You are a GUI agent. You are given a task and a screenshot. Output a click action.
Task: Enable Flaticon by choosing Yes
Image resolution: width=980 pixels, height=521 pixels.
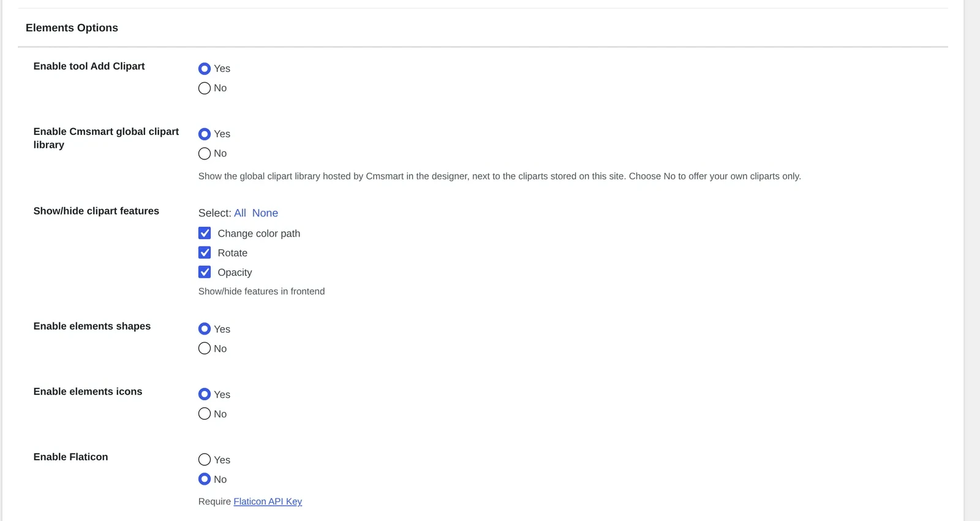click(x=205, y=460)
